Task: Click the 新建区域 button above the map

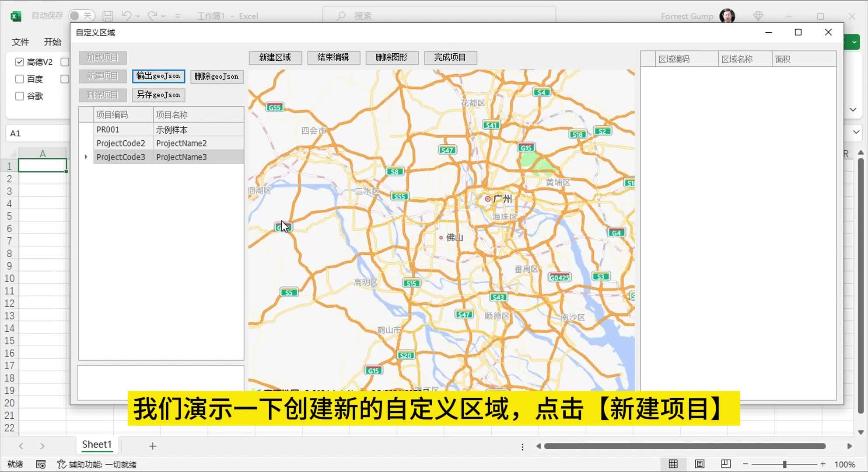Action: tap(275, 58)
